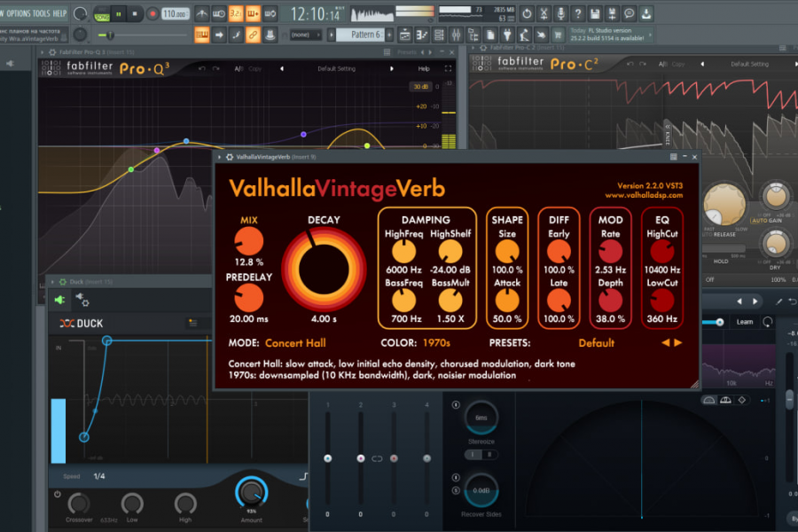
Task: Toggle the Duck power bypass button
Action: tap(58, 495)
